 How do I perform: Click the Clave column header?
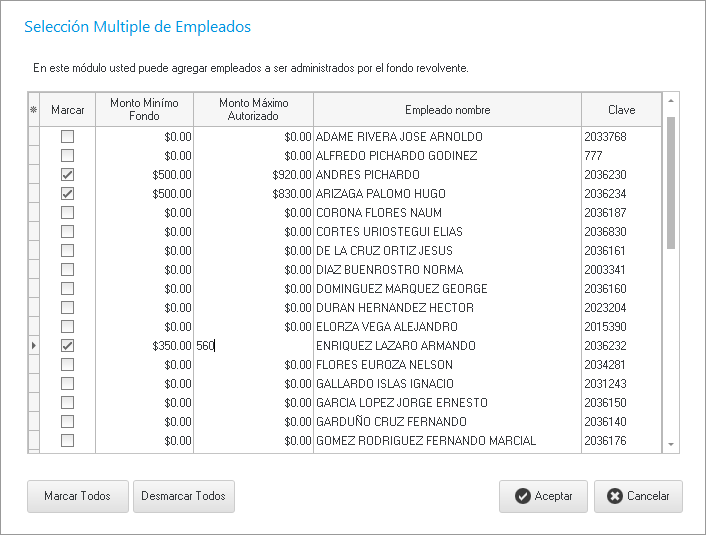click(621, 110)
